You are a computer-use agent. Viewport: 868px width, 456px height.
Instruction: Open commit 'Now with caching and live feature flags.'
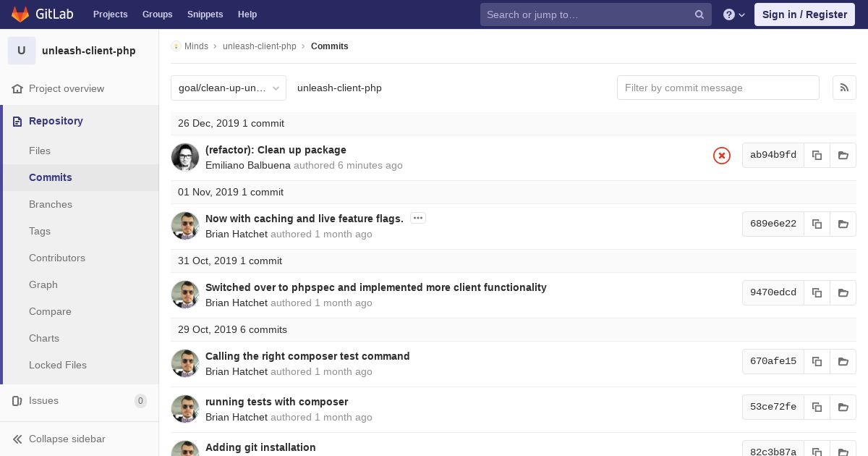[305, 219]
